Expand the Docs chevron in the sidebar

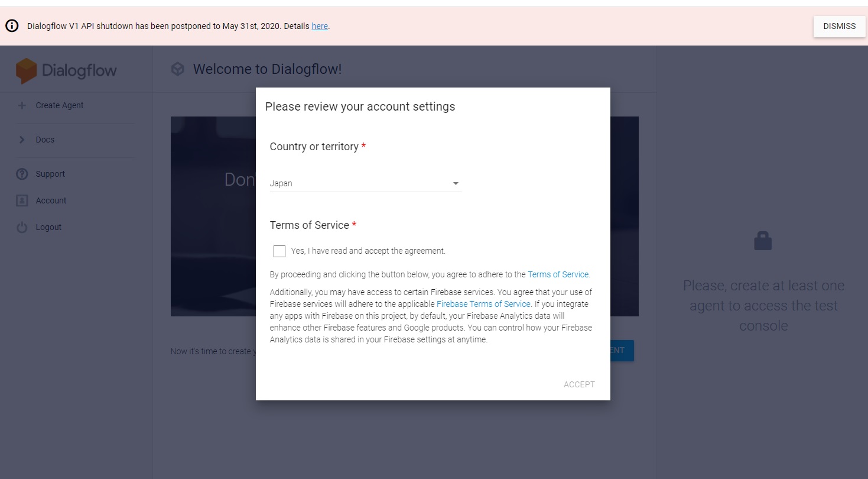22,140
